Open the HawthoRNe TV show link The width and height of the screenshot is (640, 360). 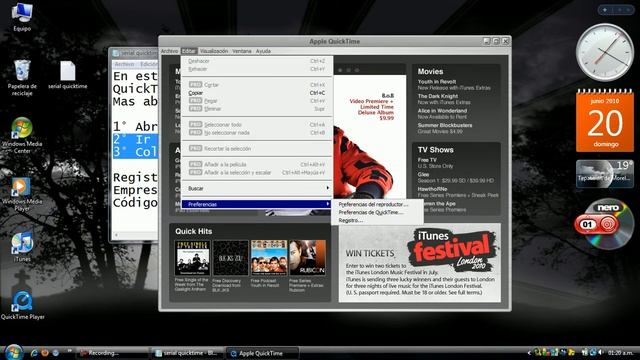[432, 189]
